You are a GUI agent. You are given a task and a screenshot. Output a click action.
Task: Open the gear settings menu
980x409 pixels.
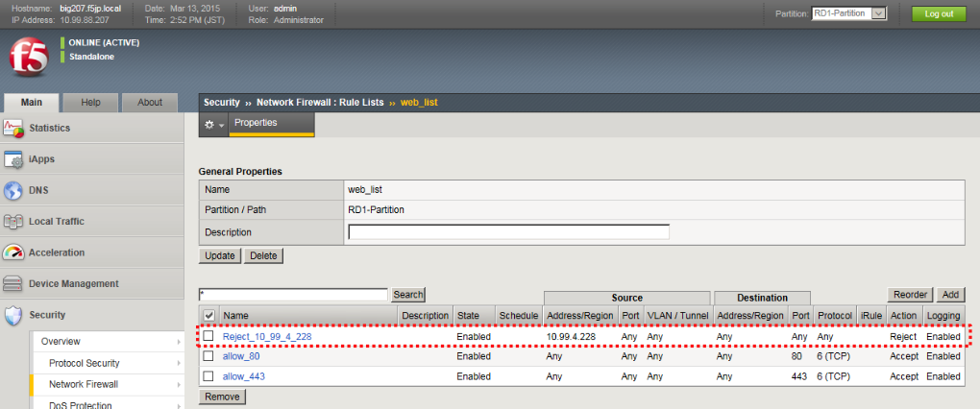click(x=213, y=125)
